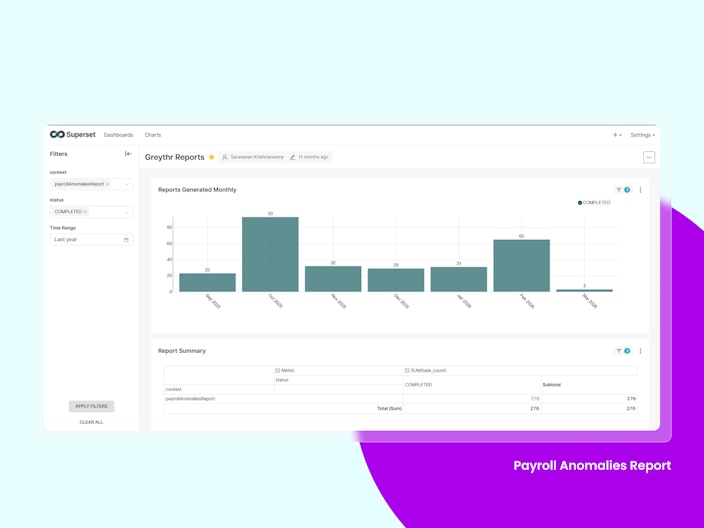
Task: Open the Settings dropdown menu
Action: [x=642, y=135]
